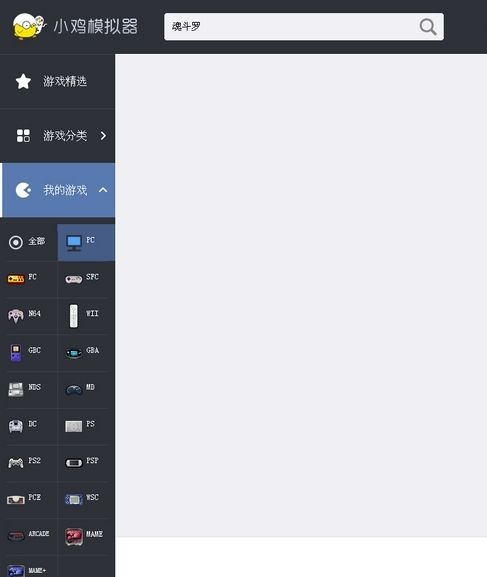Click the search magnifier icon
Viewport: 487px width, 577px height.
tap(428, 27)
